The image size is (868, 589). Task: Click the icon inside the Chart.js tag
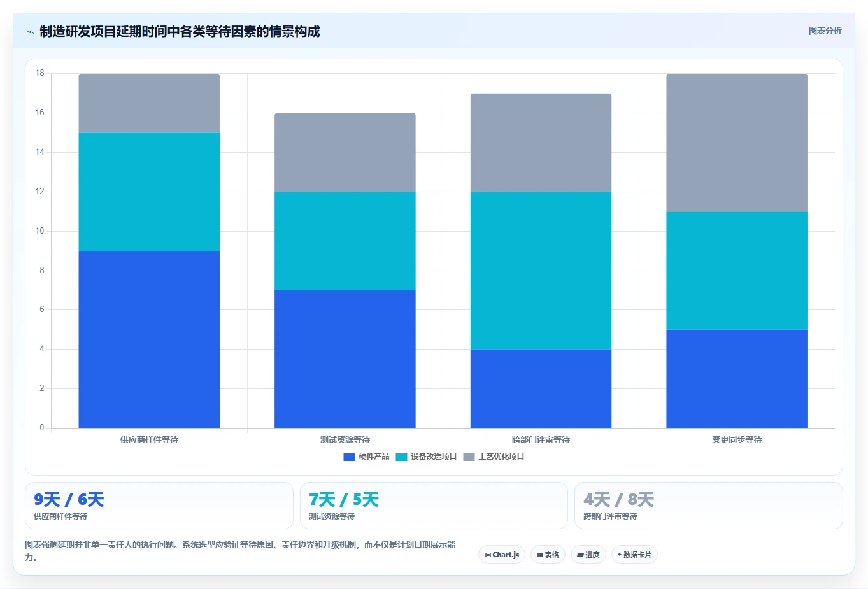488,555
